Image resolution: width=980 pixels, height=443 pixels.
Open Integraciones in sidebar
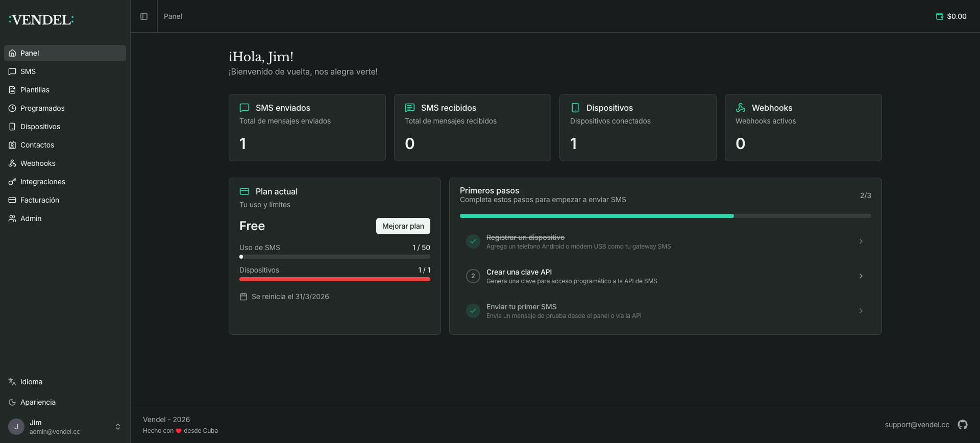[65, 182]
